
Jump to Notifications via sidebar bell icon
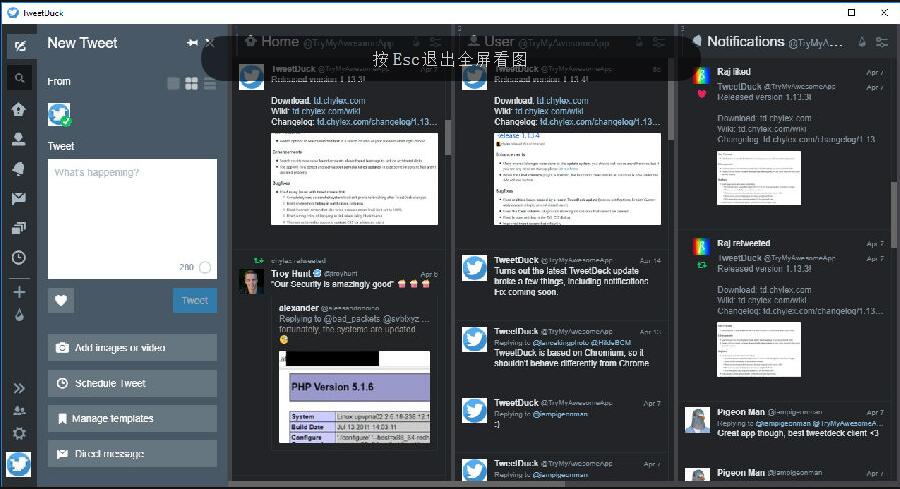tap(19, 169)
